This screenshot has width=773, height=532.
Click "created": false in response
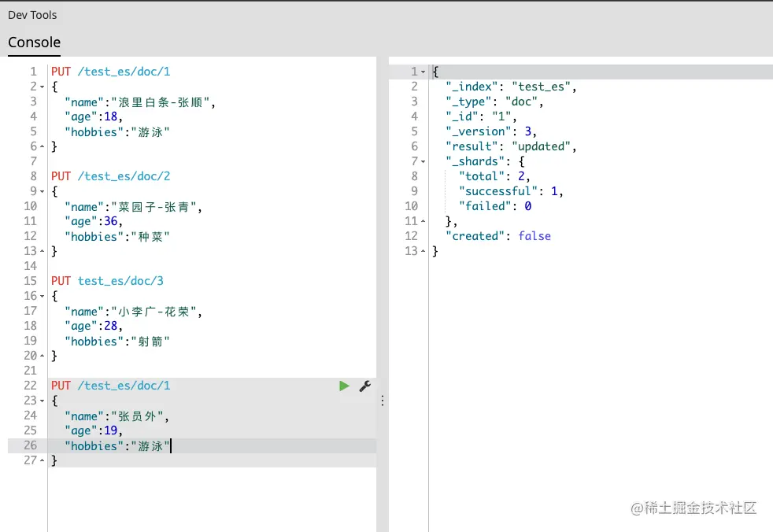point(498,236)
